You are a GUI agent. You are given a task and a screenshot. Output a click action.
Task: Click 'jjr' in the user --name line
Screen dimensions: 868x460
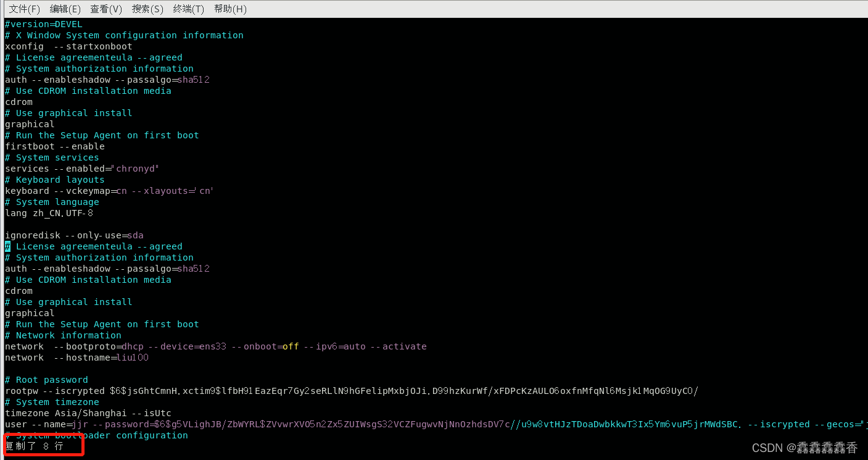80,424
